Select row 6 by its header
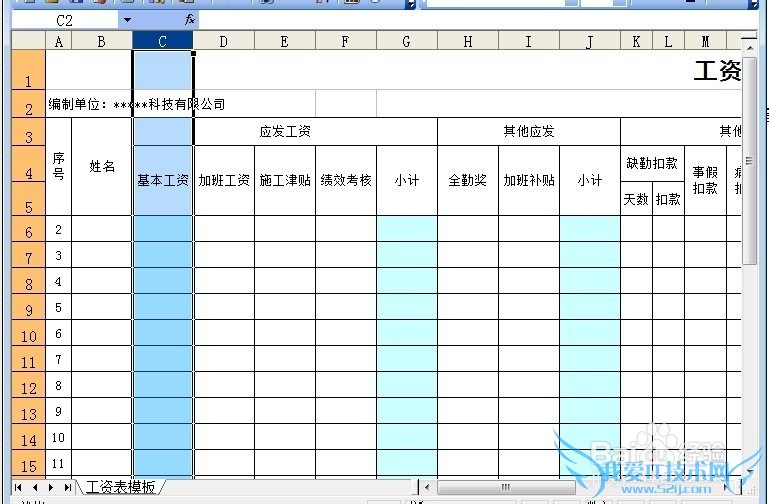Image resolution: width=769 pixels, height=504 pixels. click(x=28, y=228)
